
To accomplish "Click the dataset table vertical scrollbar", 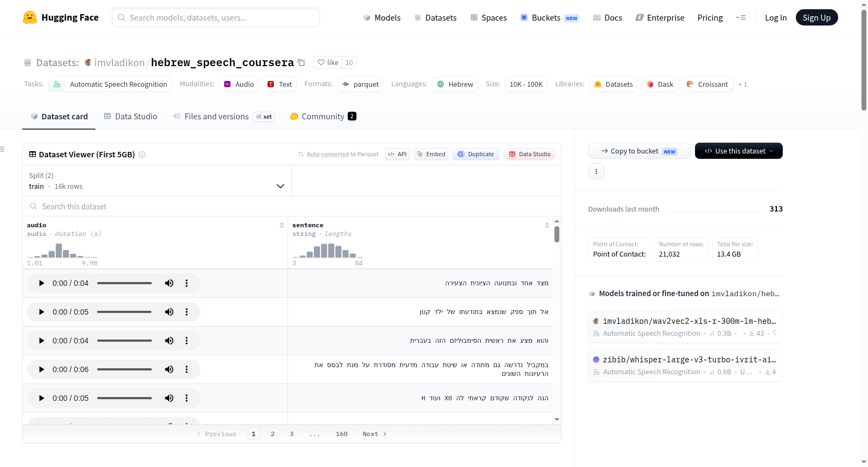I will point(557,234).
